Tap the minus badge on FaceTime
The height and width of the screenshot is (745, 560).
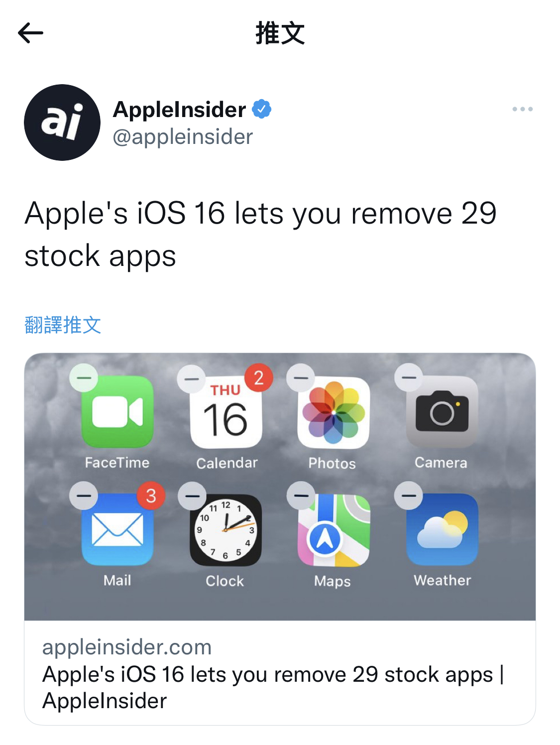pyautogui.click(x=84, y=378)
